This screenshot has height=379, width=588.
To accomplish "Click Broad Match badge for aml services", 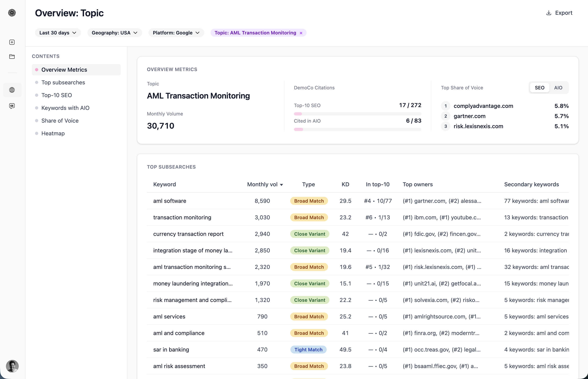I will tap(309, 316).
